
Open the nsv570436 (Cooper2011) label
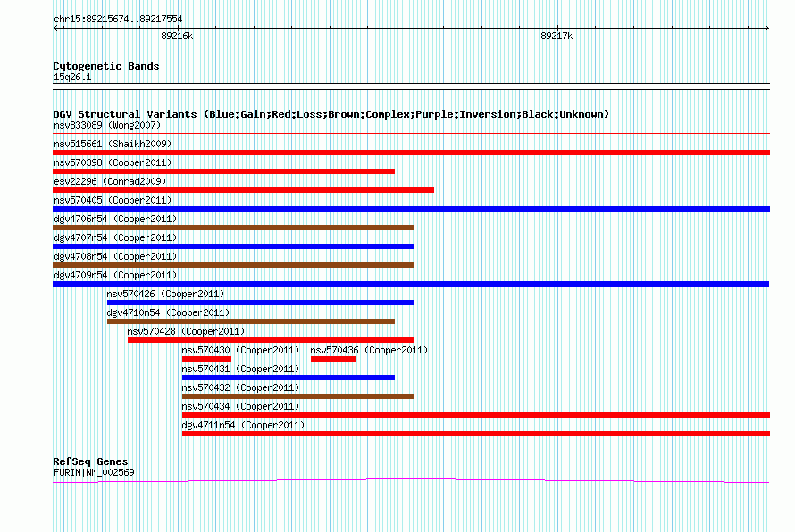pos(369,350)
